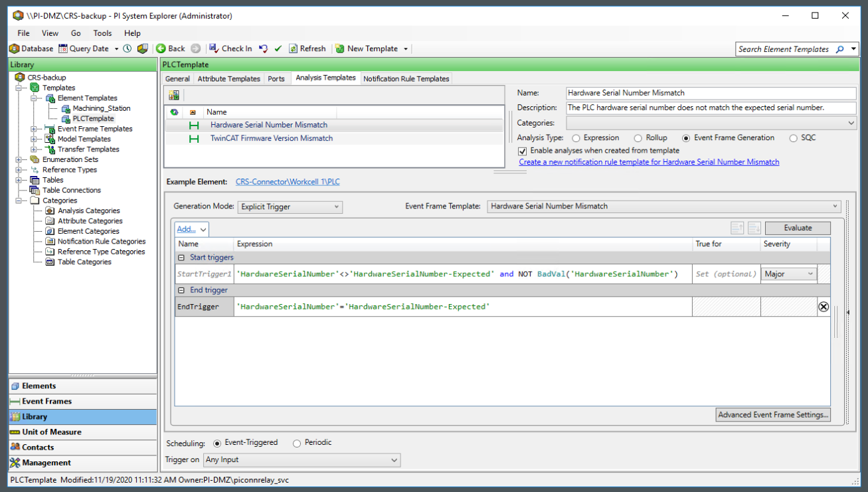Select Periodic scheduling

point(296,443)
